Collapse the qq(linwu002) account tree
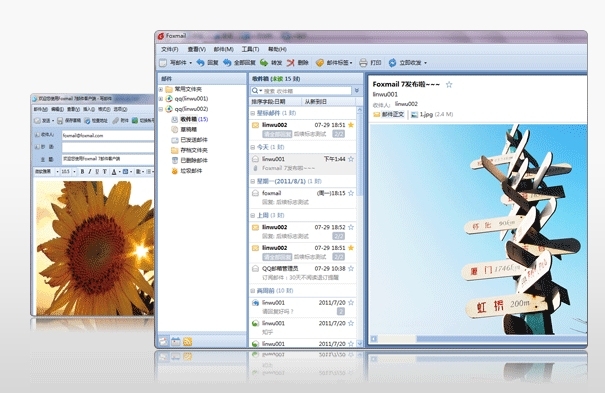Screen dimensions: 605x393 tap(161, 109)
